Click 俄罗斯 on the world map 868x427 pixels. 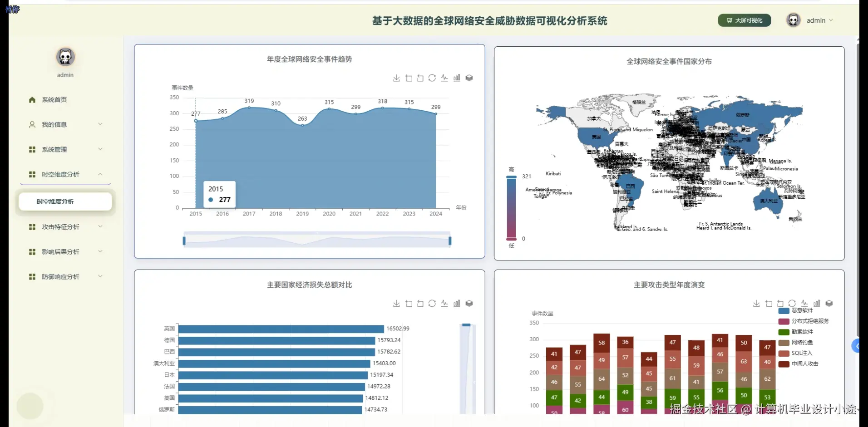coord(743,115)
